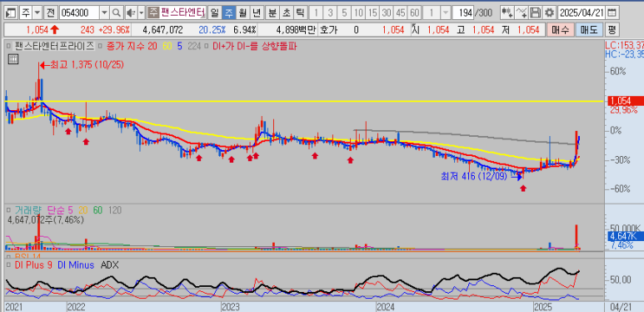644x312 pixels.
Task: Click the magnifier search icon beside stock code
Action: coord(117,13)
